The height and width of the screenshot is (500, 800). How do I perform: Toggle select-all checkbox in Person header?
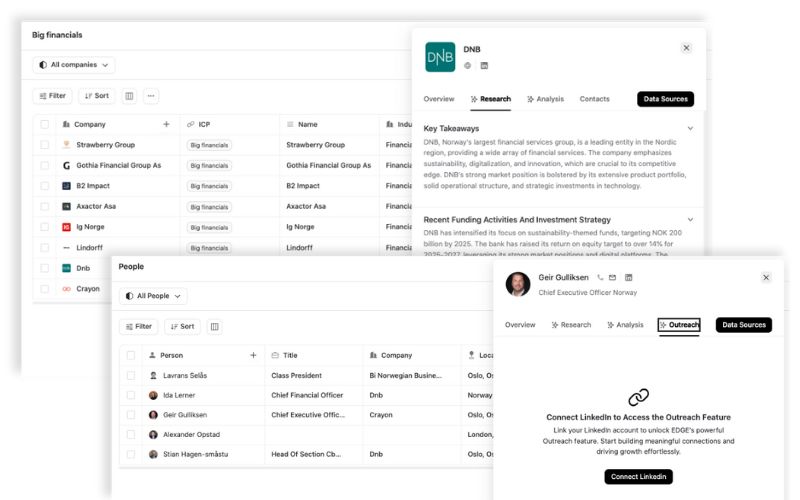tap(131, 355)
